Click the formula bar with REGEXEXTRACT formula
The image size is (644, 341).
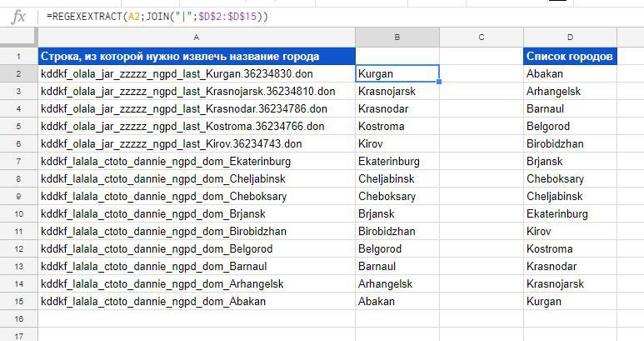coord(341,17)
